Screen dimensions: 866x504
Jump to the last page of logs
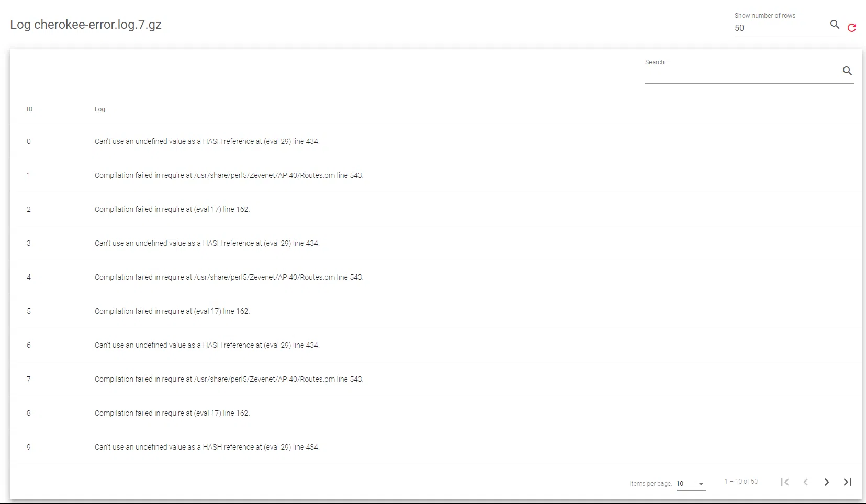coord(848,482)
